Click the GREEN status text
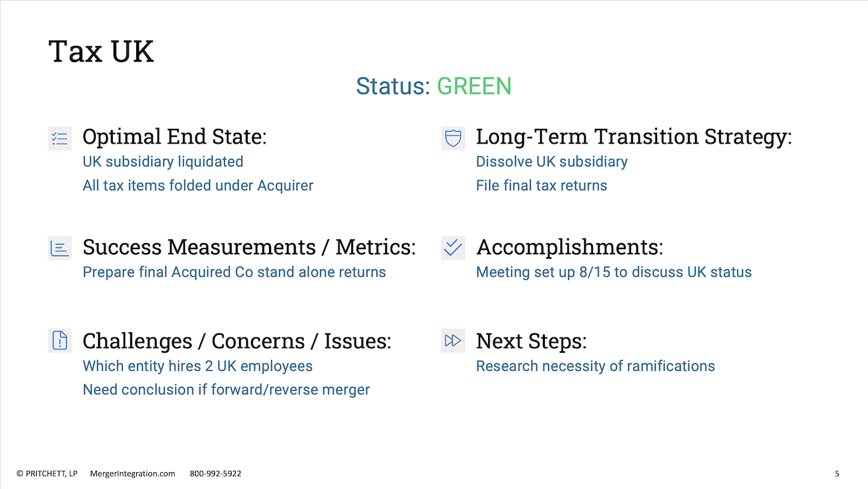This screenshot has height=489, width=868. [474, 86]
